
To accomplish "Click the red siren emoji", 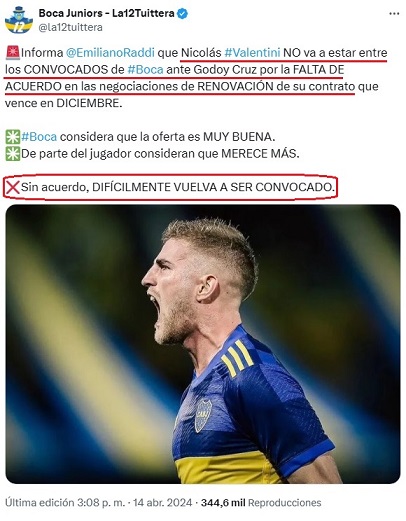I will click(13, 53).
